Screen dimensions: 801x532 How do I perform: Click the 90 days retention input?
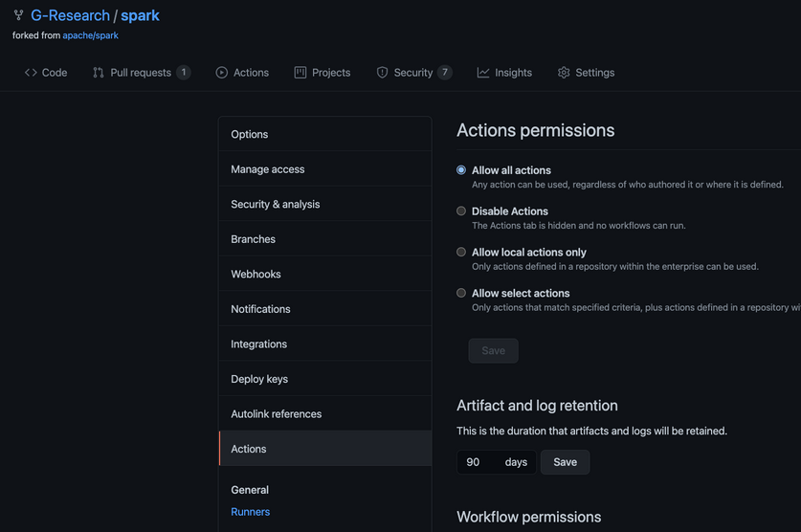pos(496,462)
